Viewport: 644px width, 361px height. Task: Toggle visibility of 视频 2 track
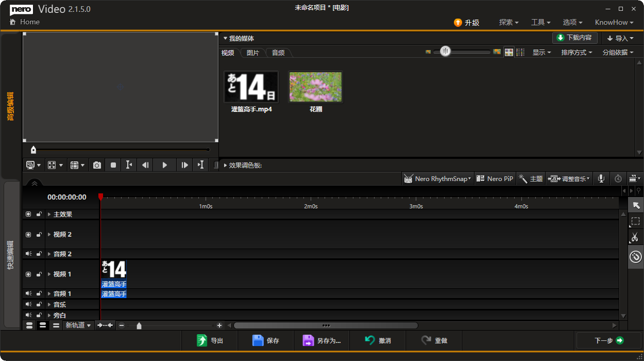(x=28, y=234)
